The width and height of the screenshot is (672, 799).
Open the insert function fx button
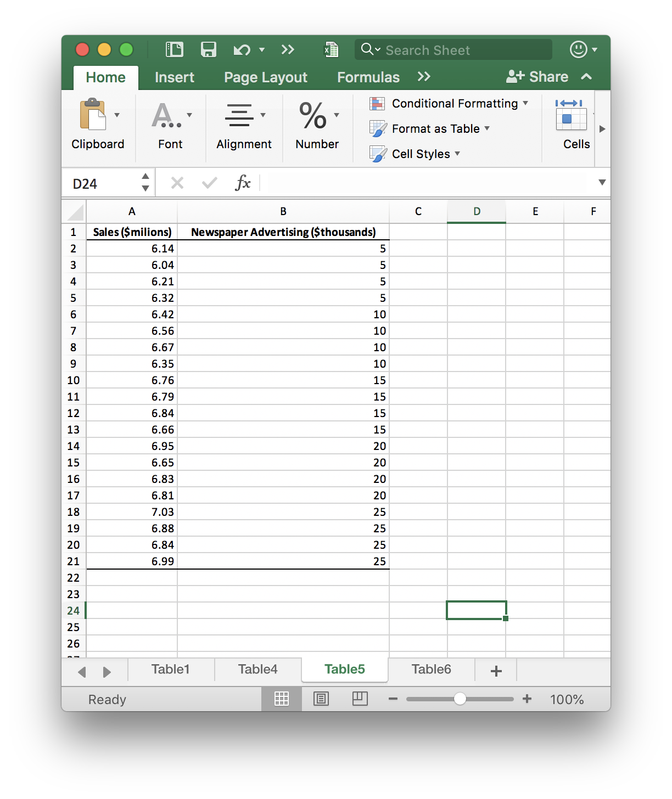243,183
